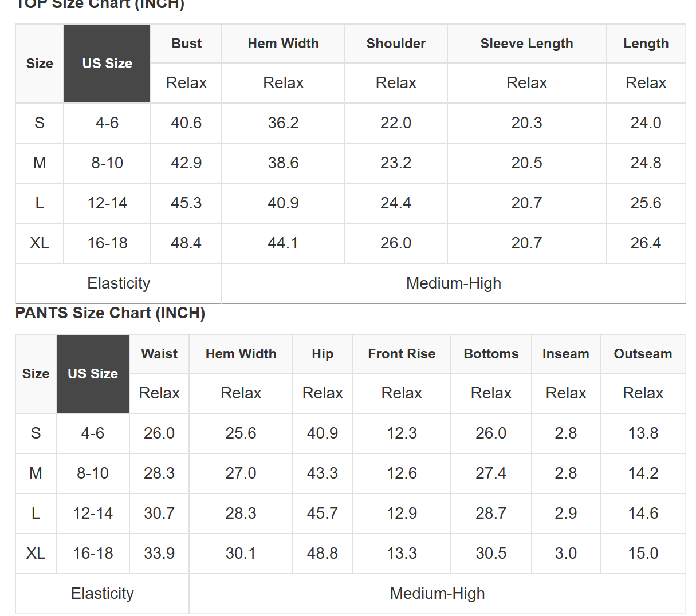Select the Waist column header
The image size is (696, 616).
tap(159, 354)
